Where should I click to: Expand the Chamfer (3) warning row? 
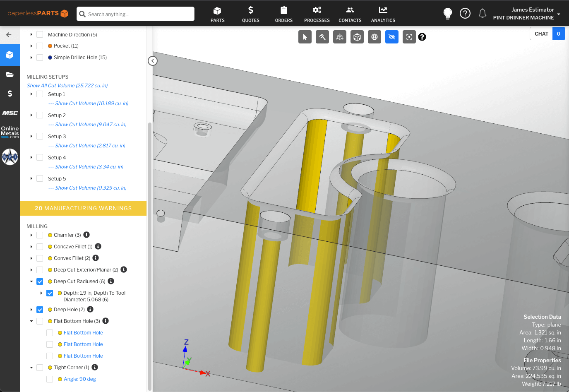(31, 235)
